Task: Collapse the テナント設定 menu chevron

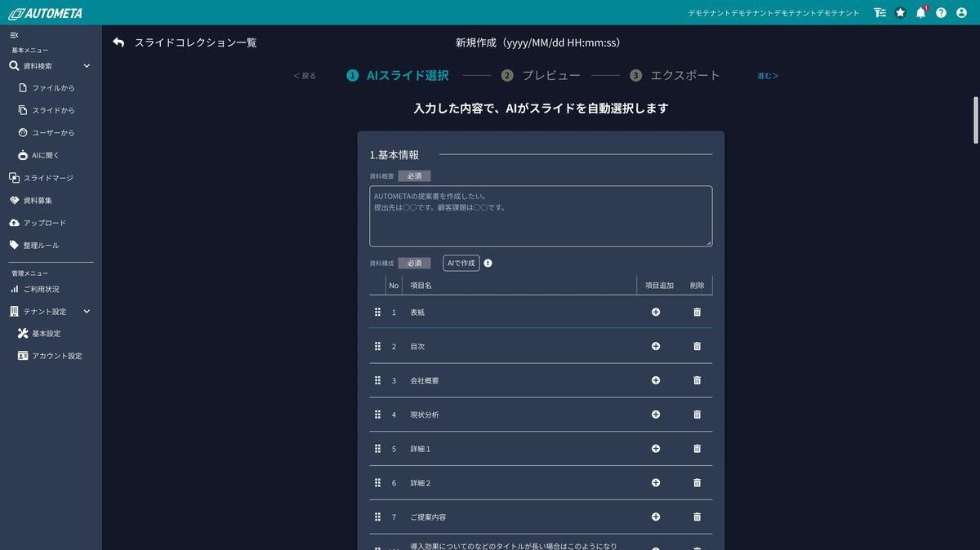Action: pos(87,312)
